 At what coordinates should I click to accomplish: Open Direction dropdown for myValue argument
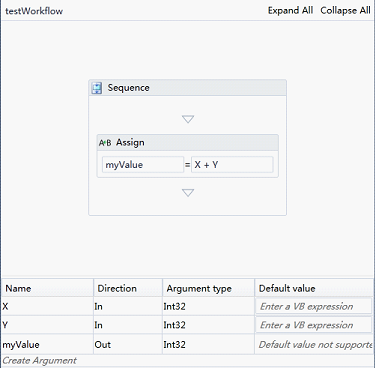128,344
